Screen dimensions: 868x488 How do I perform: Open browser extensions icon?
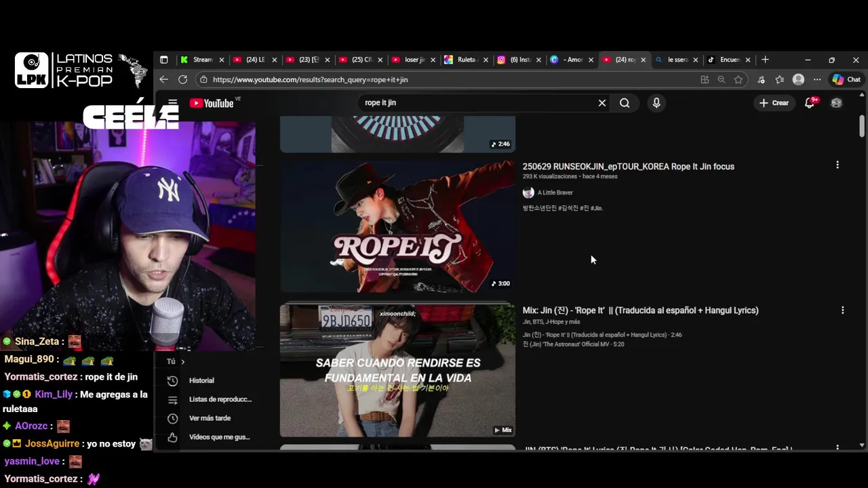pos(761,79)
